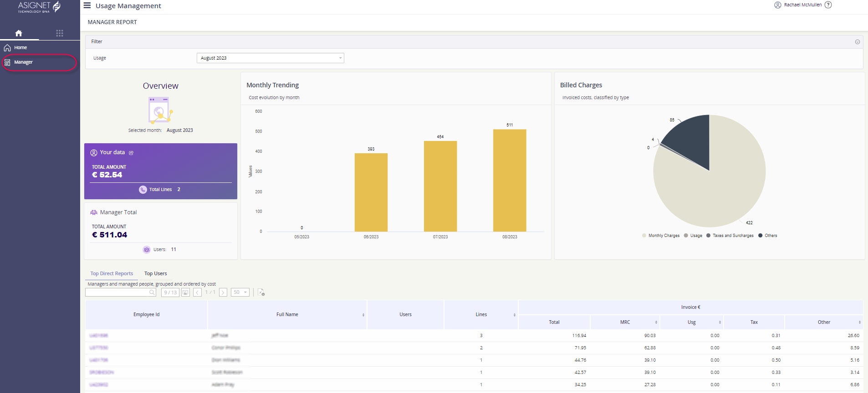Click the share icon beside Your data

tap(131, 153)
